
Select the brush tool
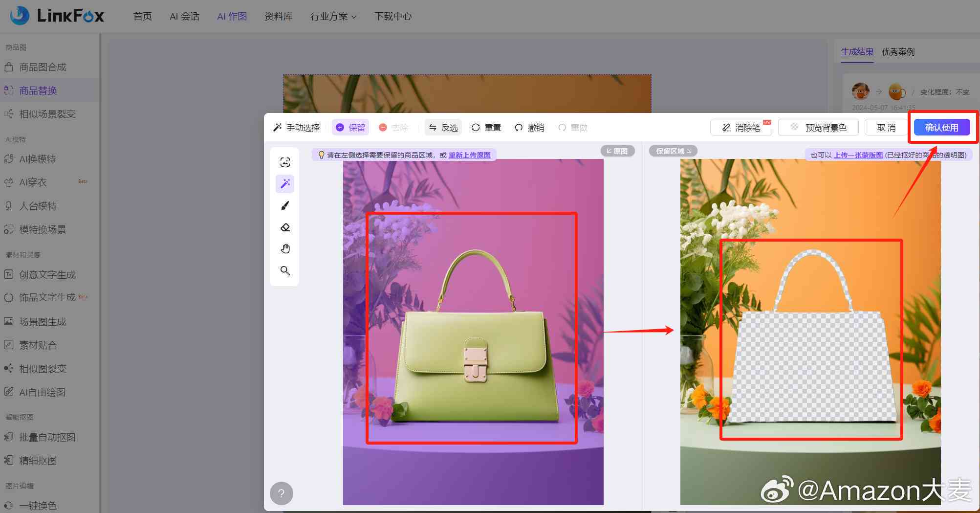(x=285, y=205)
